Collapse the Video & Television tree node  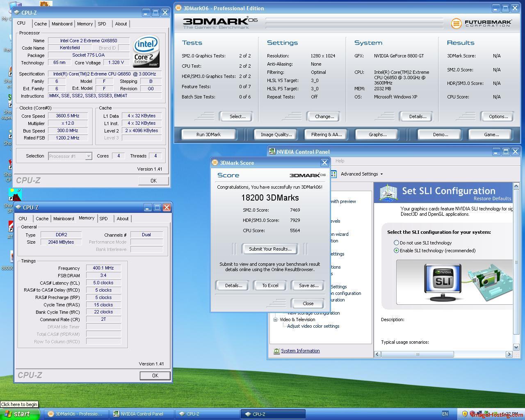point(276,320)
